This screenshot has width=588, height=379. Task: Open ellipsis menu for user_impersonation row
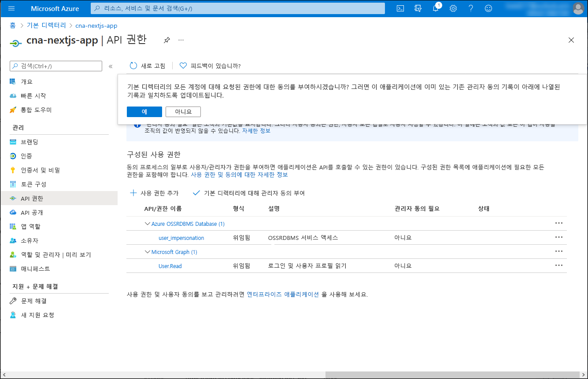(559, 237)
